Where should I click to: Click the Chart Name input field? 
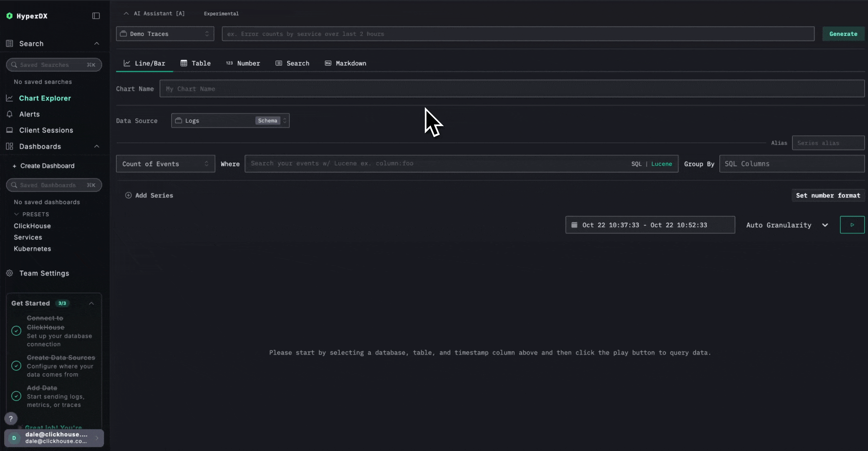(512, 89)
